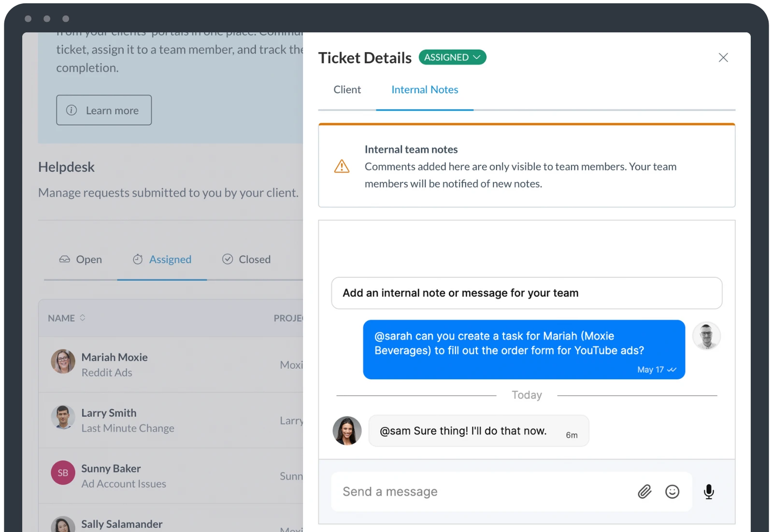The width and height of the screenshot is (773, 532).
Task: Open the emoji picker icon
Action: [x=673, y=491]
